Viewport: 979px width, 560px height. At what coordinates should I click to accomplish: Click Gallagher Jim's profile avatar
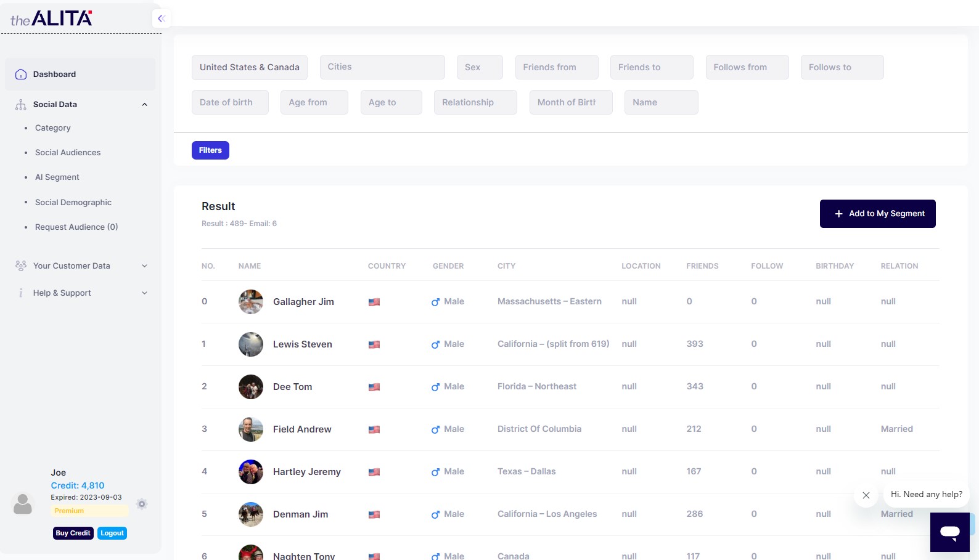click(x=251, y=302)
